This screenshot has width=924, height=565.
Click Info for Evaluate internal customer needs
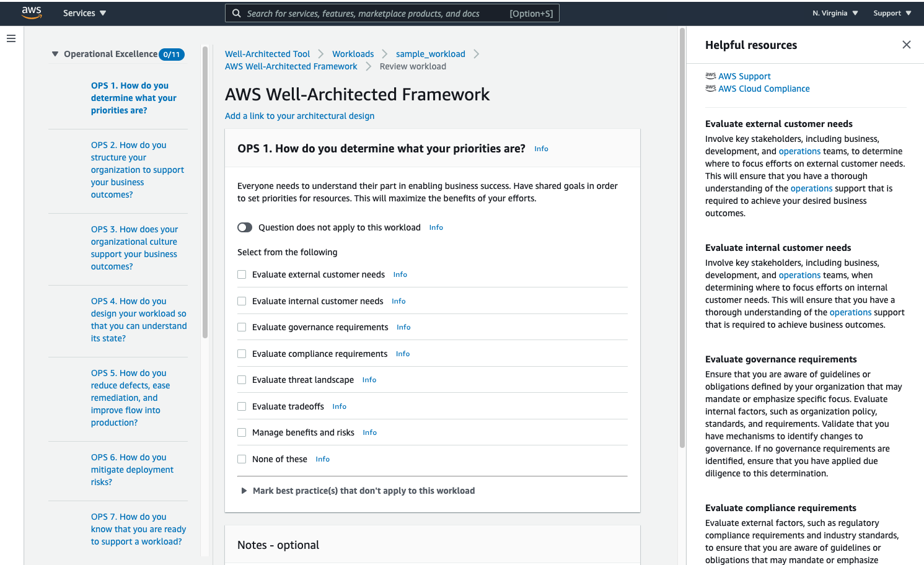coord(398,301)
